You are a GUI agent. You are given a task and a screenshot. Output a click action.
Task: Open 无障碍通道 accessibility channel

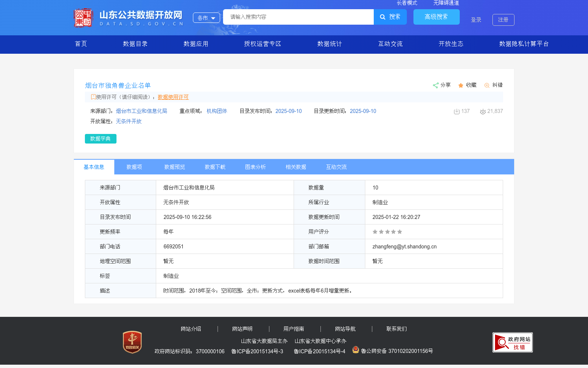(x=446, y=3)
